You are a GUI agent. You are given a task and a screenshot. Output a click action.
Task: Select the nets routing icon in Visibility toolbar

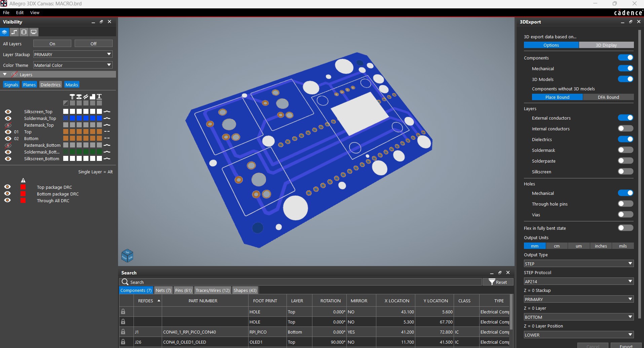point(14,32)
